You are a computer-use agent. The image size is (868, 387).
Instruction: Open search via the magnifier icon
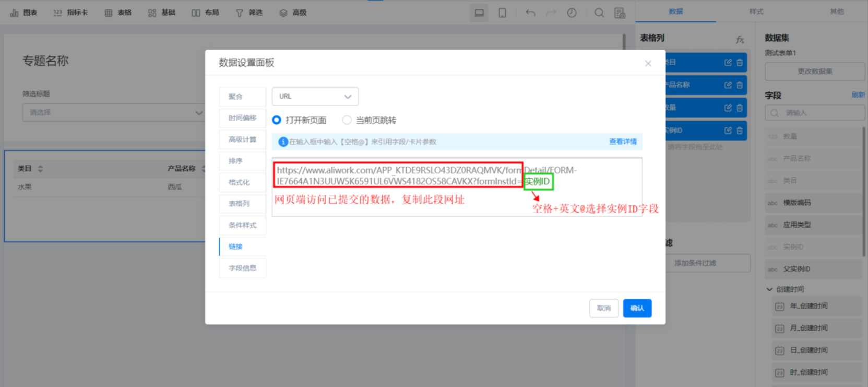coord(599,13)
